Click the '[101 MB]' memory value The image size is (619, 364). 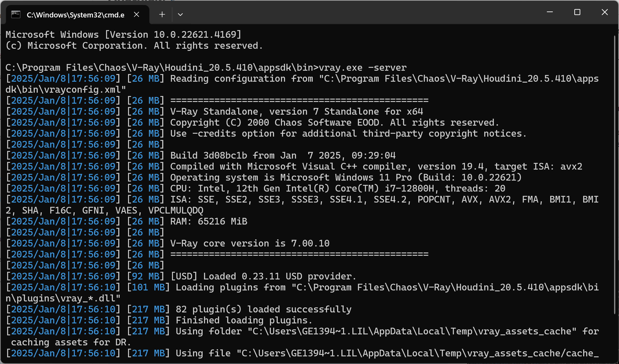(x=148, y=287)
